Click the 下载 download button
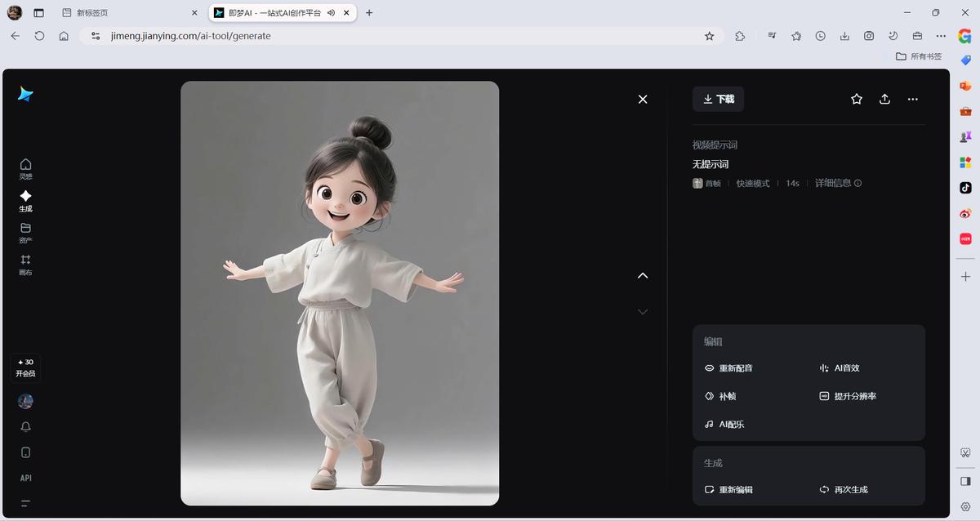The width and height of the screenshot is (980, 521). [x=718, y=99]
